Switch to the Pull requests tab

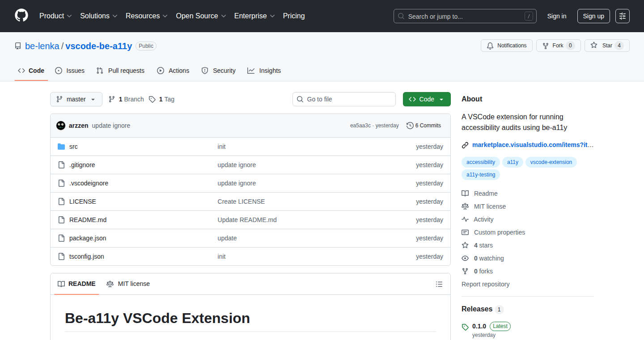(120, 71)
